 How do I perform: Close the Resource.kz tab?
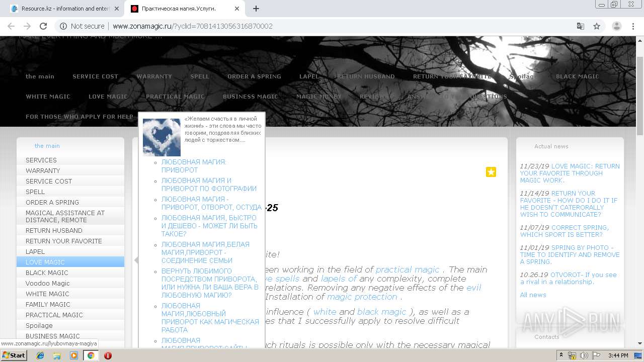pos(117,9)
